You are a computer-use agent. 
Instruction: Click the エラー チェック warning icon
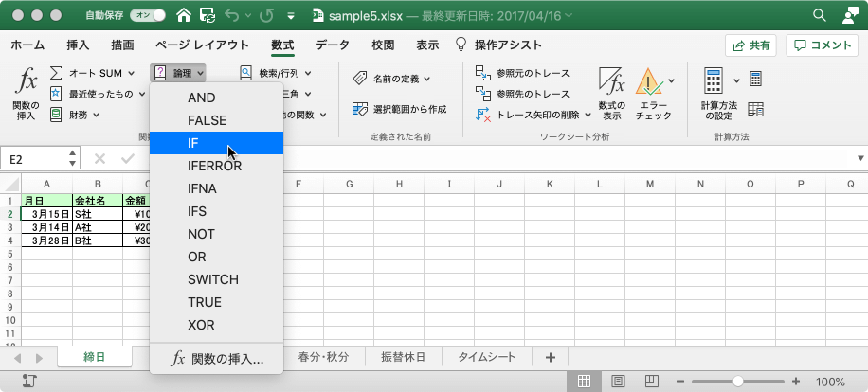coord(649,82)
